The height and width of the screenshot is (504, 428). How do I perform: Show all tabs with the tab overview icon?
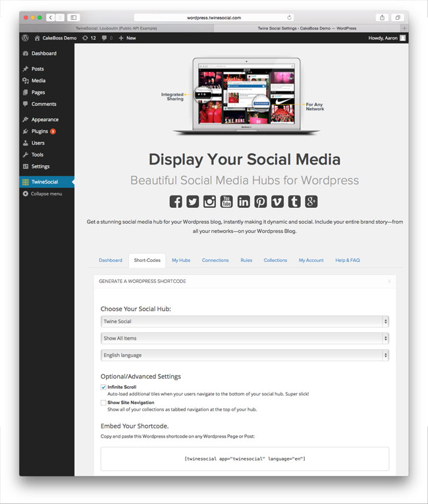pos(398,17)
